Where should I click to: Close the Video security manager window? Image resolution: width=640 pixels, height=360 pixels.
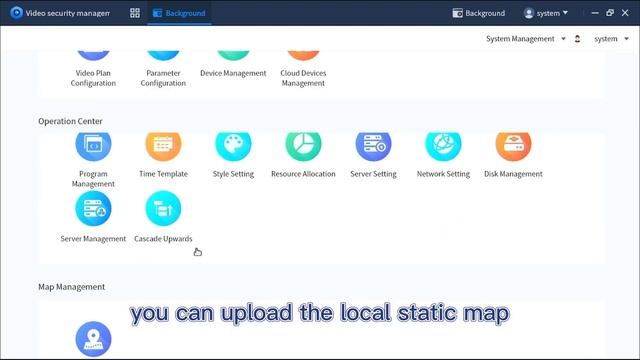(625, 13)
